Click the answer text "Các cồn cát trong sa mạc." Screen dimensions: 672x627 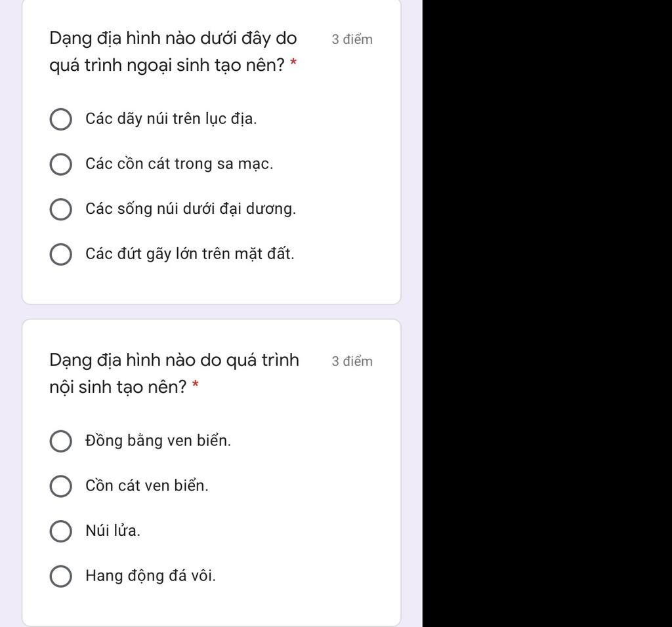[179, 164]
